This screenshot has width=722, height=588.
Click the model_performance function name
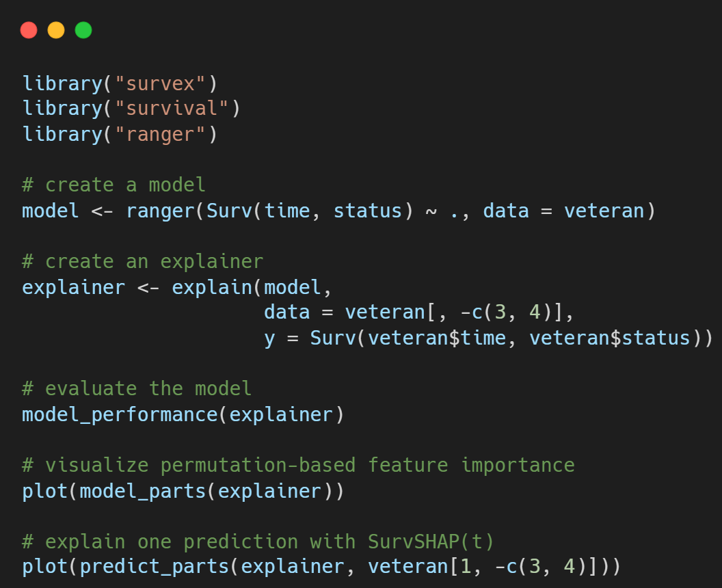[x=119, y=414]
